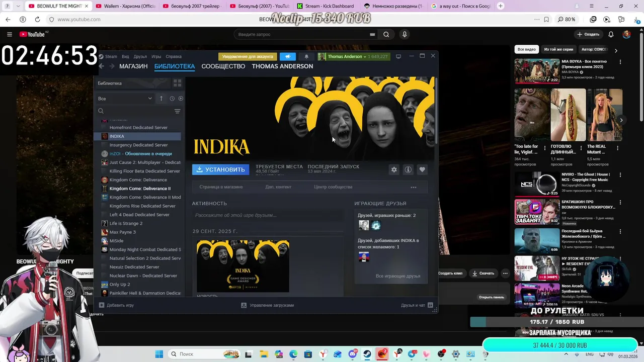Open Друзья и чат in Steam
Image resolution: width=644 pixels, height=362 pixels.
pos(417,305)
